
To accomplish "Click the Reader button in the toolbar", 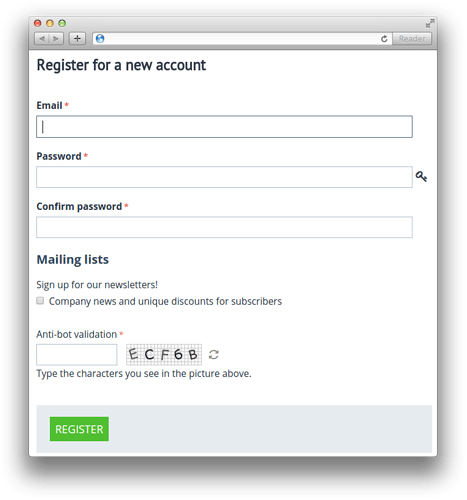I will point(412,39).
